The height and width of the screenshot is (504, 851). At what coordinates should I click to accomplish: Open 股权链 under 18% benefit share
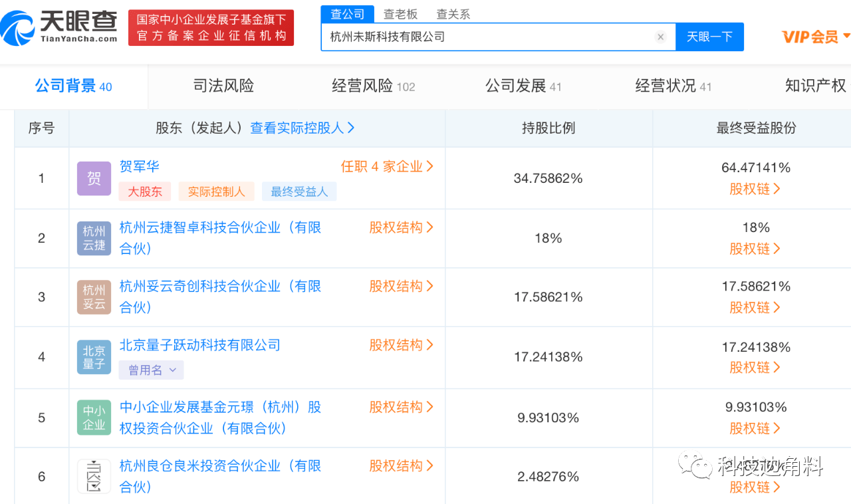pyautogui.click(x=755, y=249)
